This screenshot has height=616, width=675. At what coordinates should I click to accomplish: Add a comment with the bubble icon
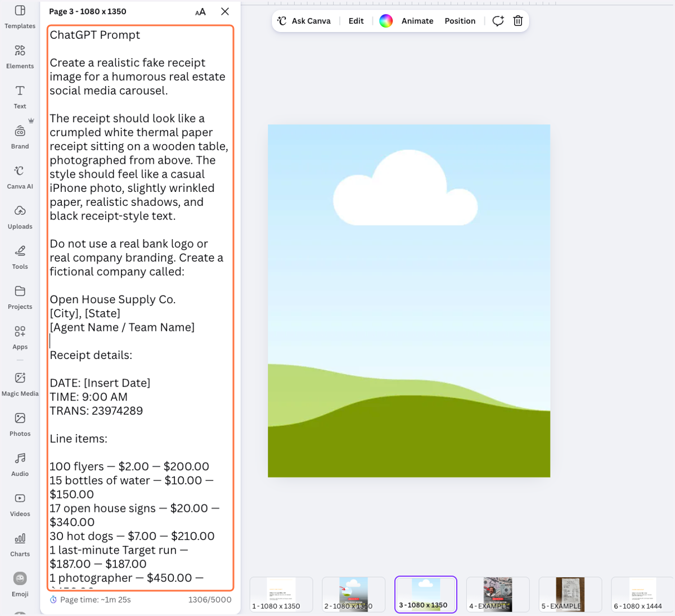pos(498,21)
